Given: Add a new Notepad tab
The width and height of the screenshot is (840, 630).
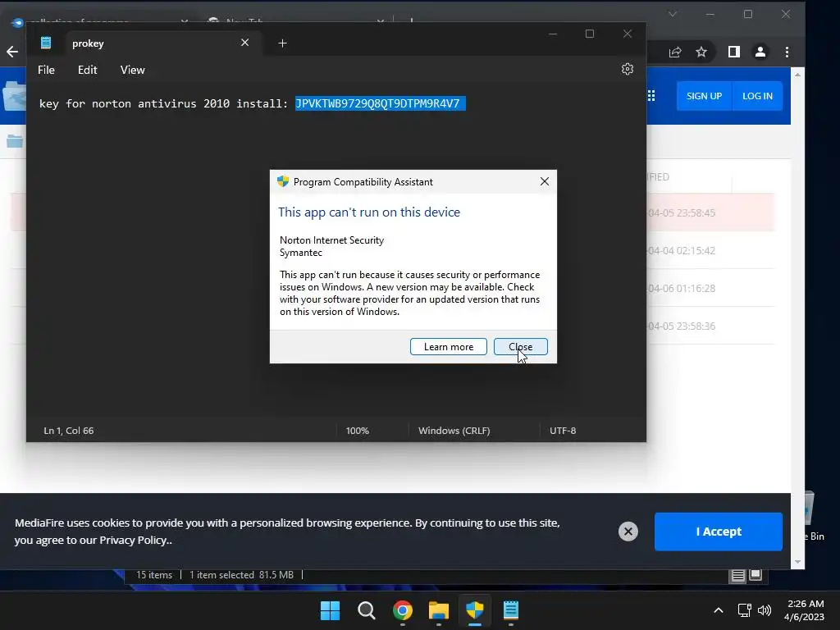Looking at the screenshot, I should click(x=282, y=43).
